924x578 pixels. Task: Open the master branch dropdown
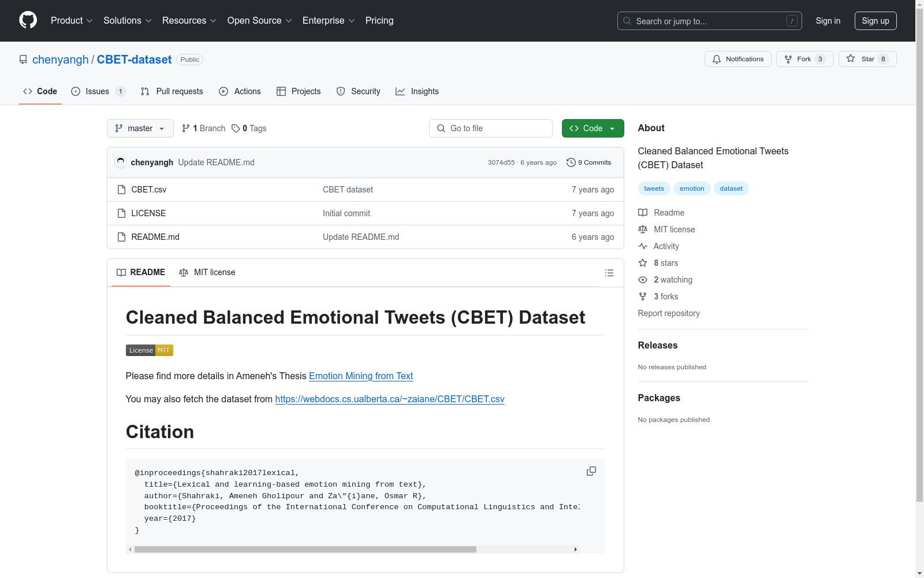[140, 128]
